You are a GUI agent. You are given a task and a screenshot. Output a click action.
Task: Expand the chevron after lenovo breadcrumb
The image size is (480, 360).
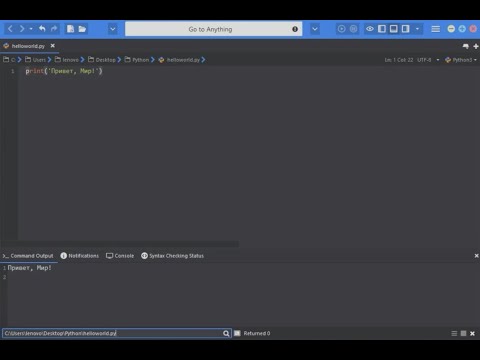click(82, 60)
